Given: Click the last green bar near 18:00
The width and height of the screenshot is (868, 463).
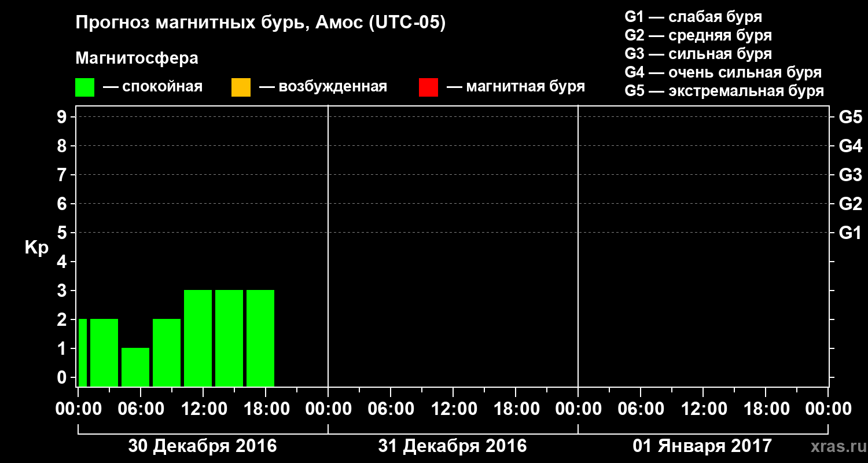Looking at the screenshot, I should 260,338.
